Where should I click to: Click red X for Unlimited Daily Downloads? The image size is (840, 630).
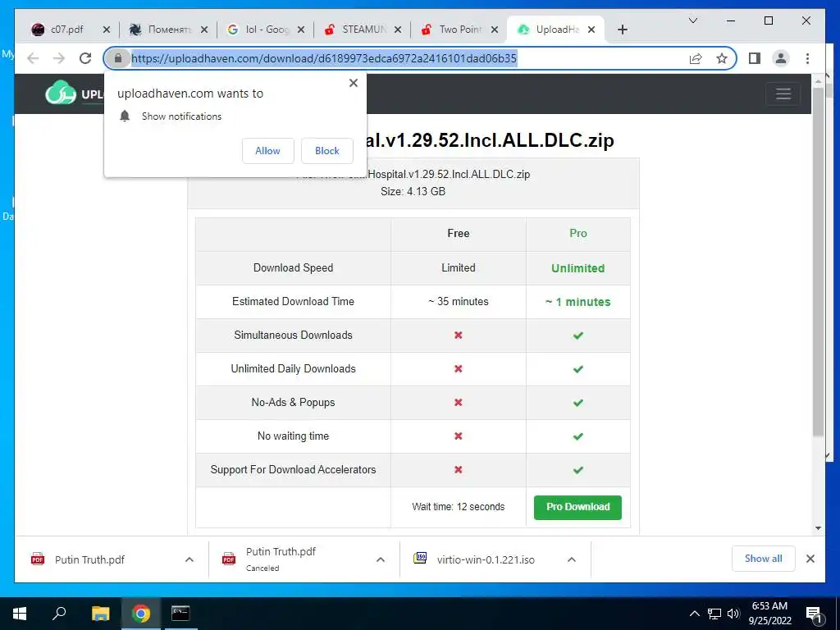(x=458, y=368)
